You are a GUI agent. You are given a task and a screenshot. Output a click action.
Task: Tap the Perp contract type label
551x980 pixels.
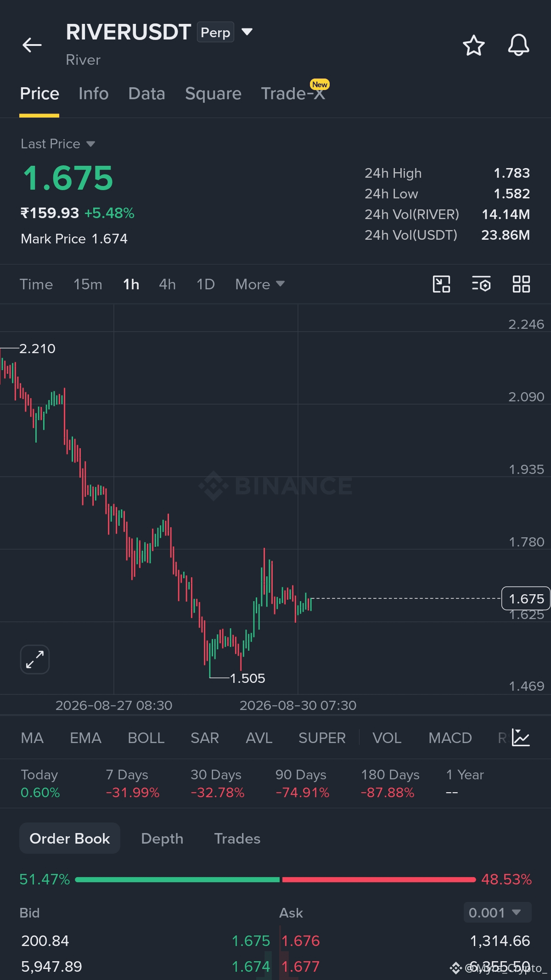pyautogui.click(x=215, y=32)
